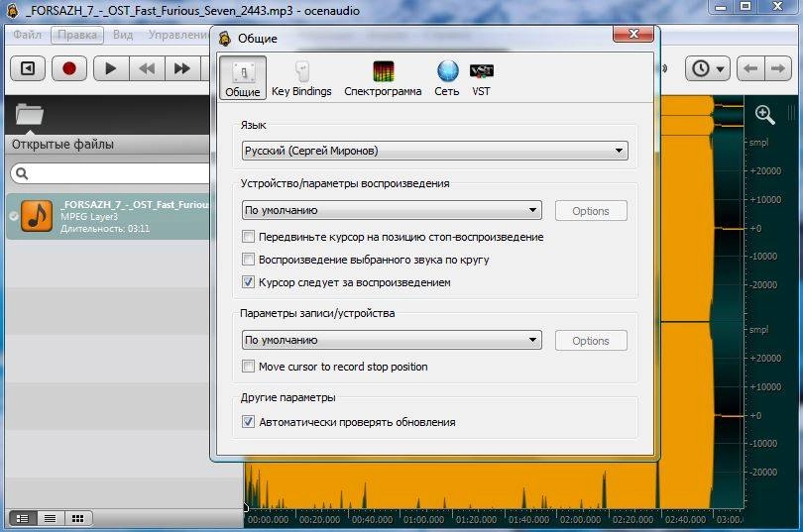The height and width of the screenshot is (532, 803).
Task: Open the folder icon above Открытые файлы
Action: pyautogui.click(x=29, y=114)
